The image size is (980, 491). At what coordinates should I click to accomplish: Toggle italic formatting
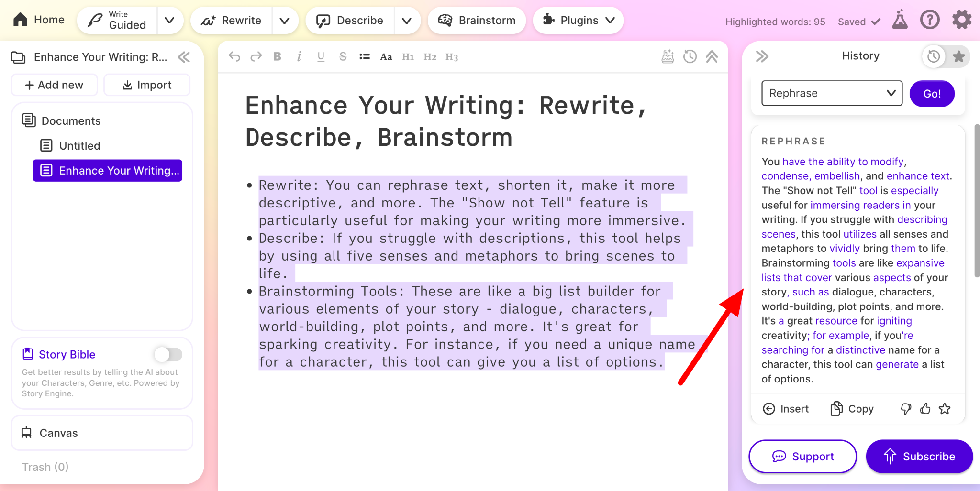click(299, 57)
